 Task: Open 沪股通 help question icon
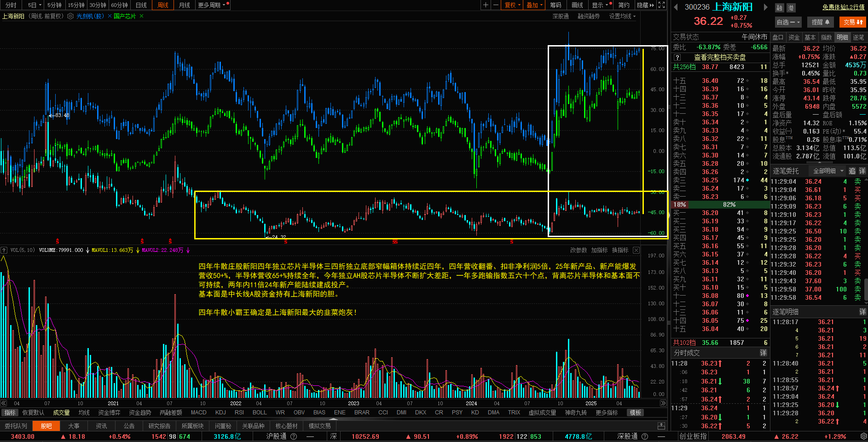coord(294,436)
